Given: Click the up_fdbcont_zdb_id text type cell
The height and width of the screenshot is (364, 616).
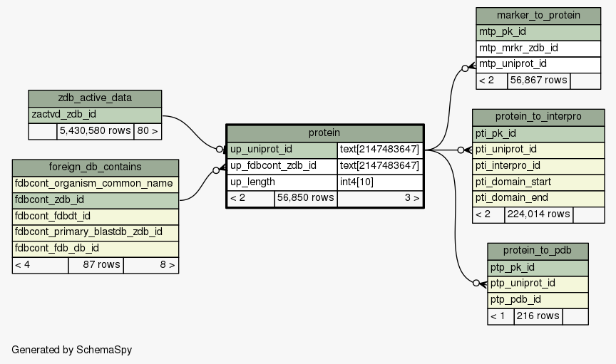Looking at the screenshot, I should tap(380, 166).
